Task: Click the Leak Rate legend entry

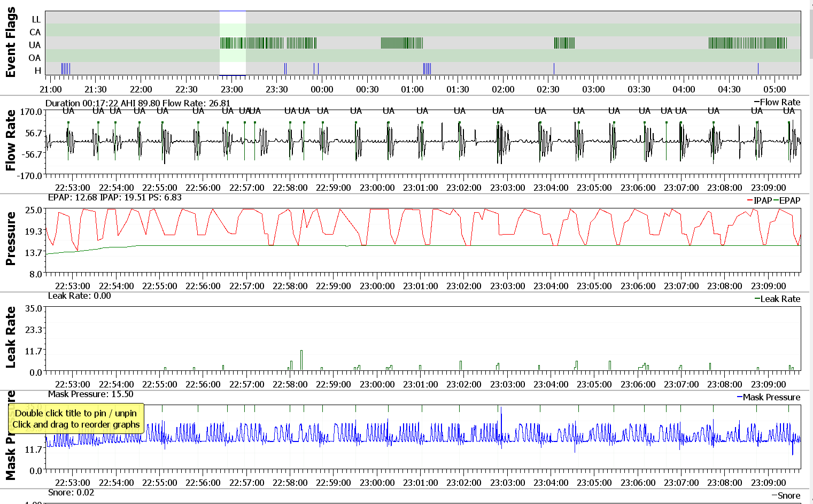Action: coord(778,299)
